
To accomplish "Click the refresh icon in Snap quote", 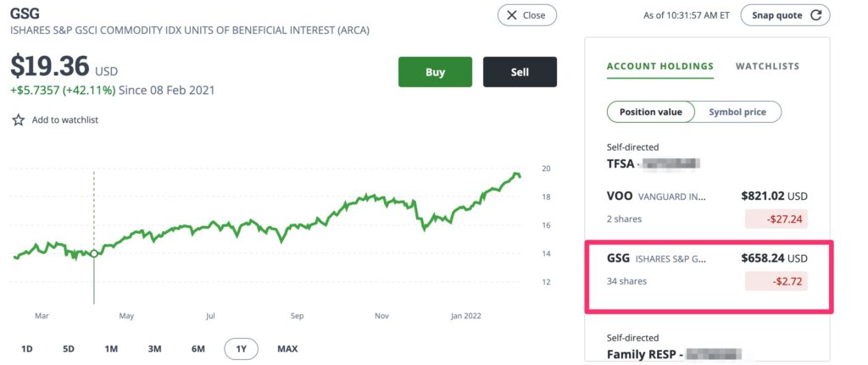I will coord(815,15).
